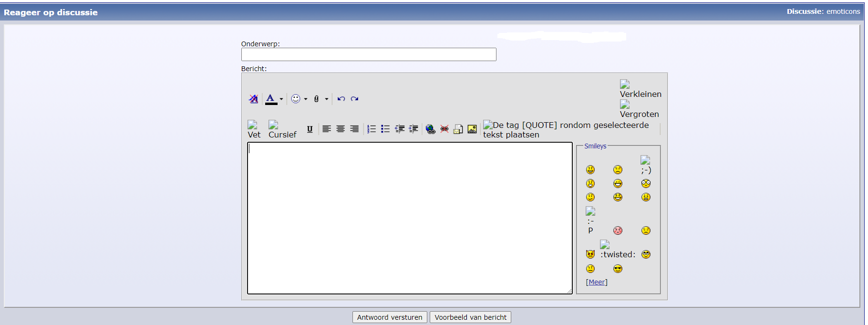Screen dimensions: 868x325
Task: Insert the red blushing smiley
Action: tap(618, 231)
